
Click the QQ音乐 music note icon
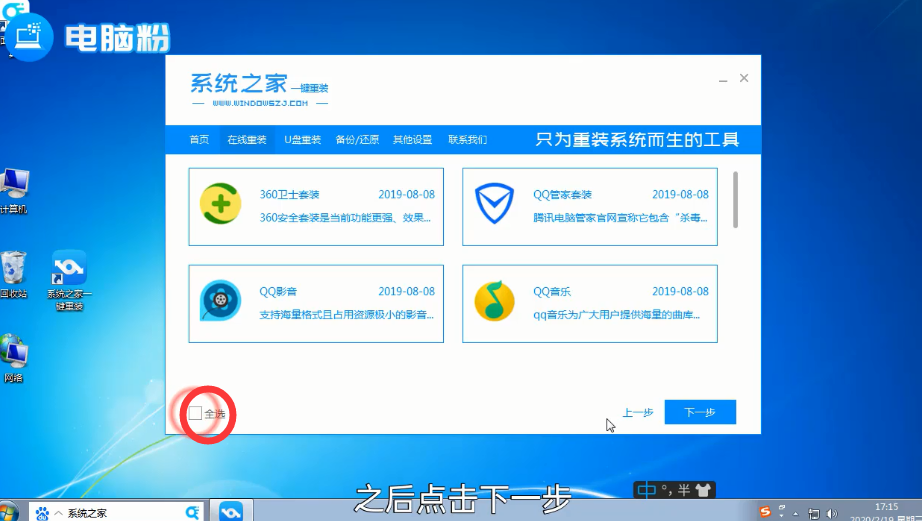pos(494,300)
